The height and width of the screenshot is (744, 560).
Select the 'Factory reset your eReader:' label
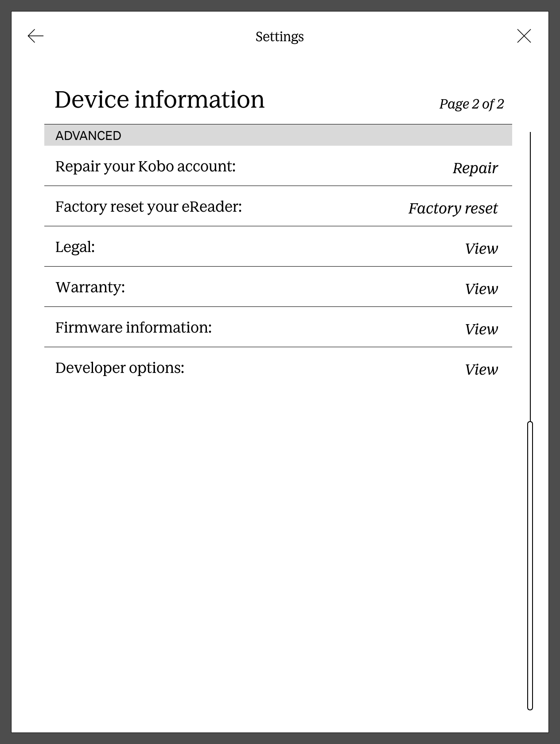(148, 207)
